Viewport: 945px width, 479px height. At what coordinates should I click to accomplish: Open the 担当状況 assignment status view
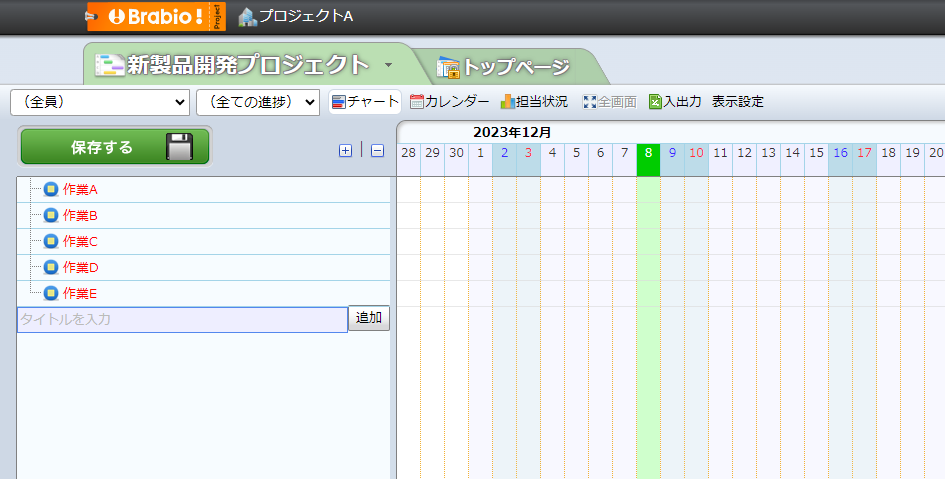(534, 102)
